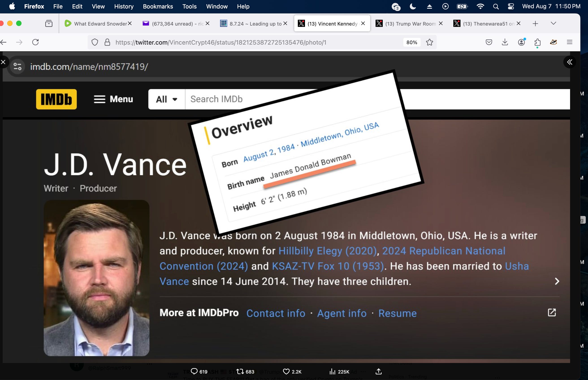The width and height of the screenshot is (588, 380).
Task: Click the All dropdown in IMDb search
Action: click(x=167, y=99)
